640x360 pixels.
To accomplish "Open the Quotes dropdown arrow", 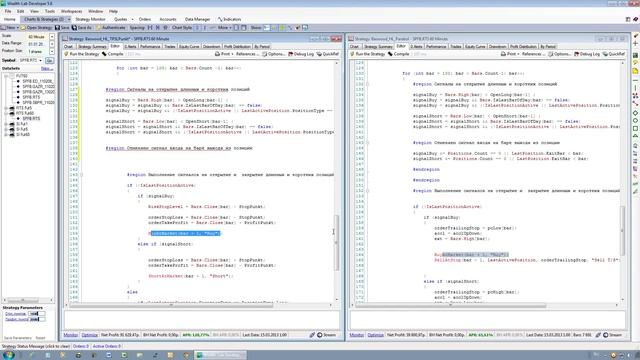I will pos(132,19).
